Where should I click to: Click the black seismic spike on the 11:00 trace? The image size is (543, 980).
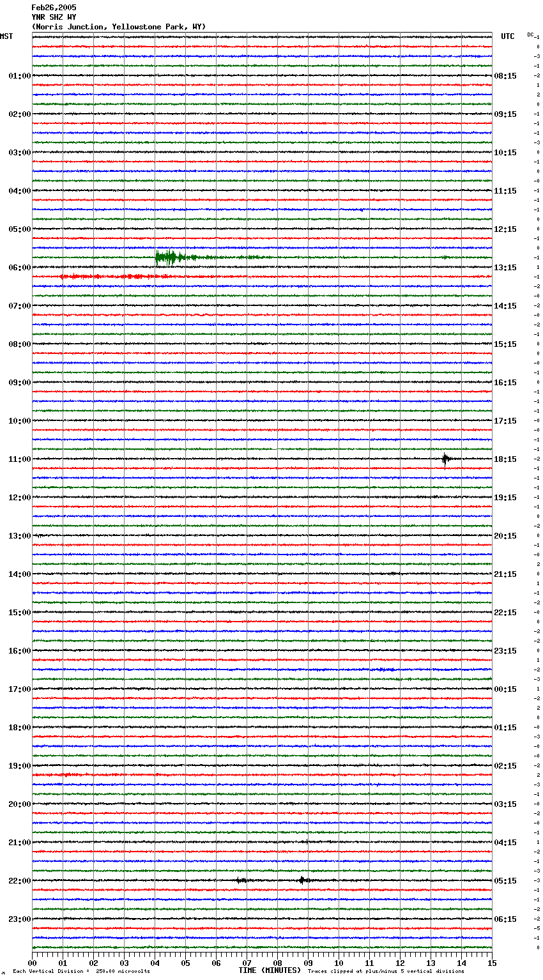(x=446, y=458)
